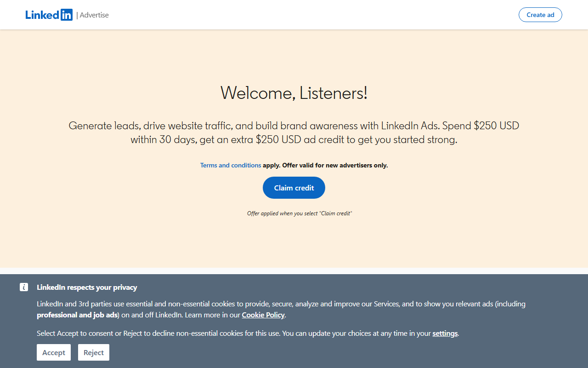Open the Advertise link beside logo
This screenshot has height=368, width=588.
[94, 15]
